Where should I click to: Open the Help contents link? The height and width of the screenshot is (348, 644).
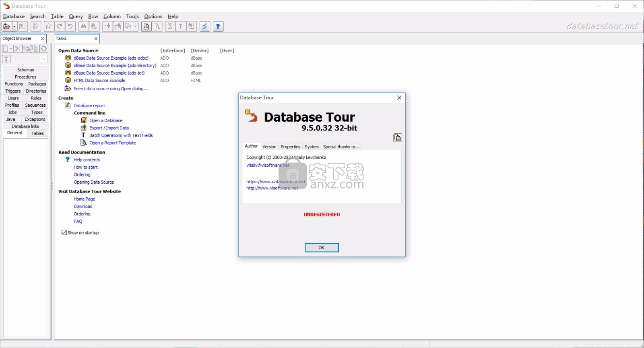tap(87, 160)
